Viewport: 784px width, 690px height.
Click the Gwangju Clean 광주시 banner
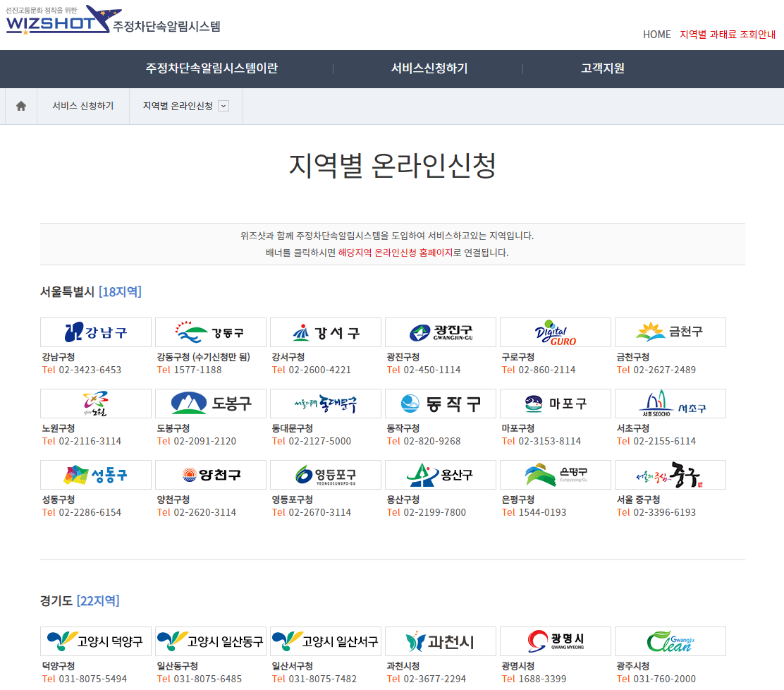point(670,641)
